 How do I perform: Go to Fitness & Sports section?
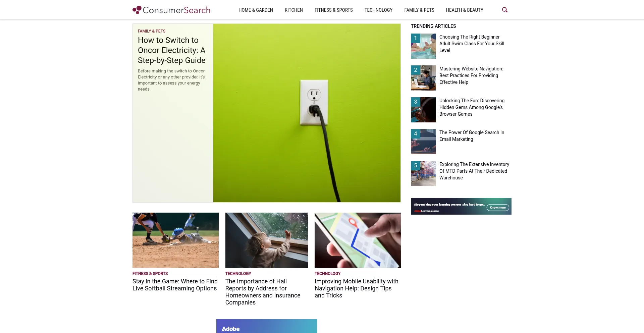pyautogui.click(x=334, y=10)
